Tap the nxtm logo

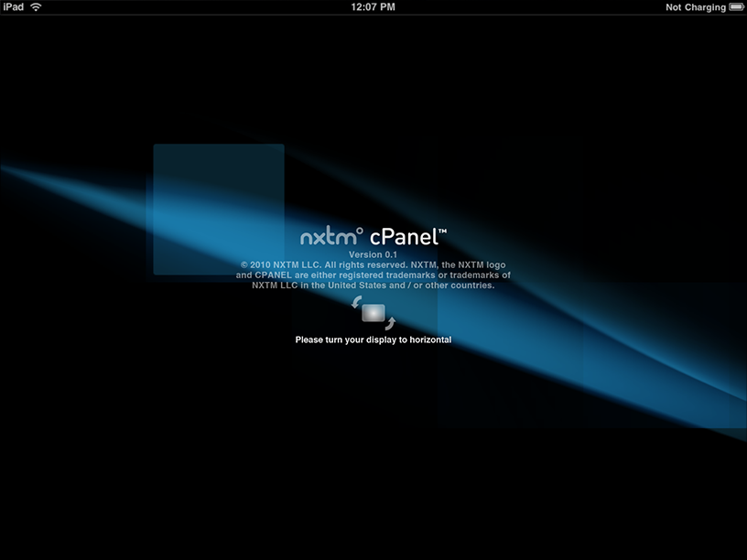point(331,236)
